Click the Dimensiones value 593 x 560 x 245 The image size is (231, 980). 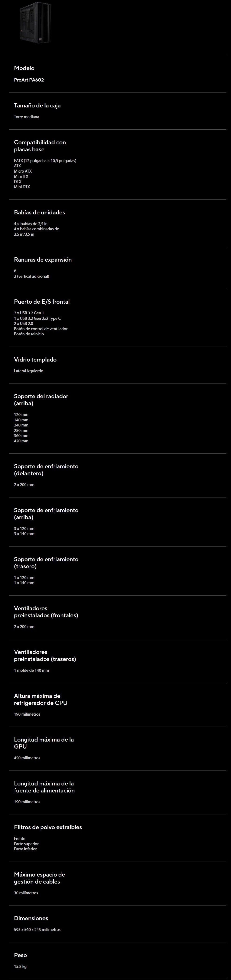coord(37,929)
